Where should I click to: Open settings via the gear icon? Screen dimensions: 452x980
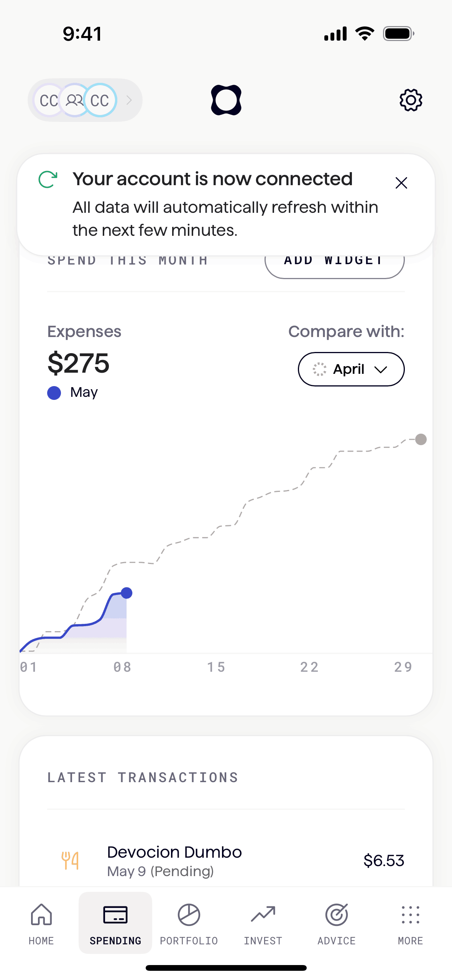pyautogui.click(x=411, y=100)
